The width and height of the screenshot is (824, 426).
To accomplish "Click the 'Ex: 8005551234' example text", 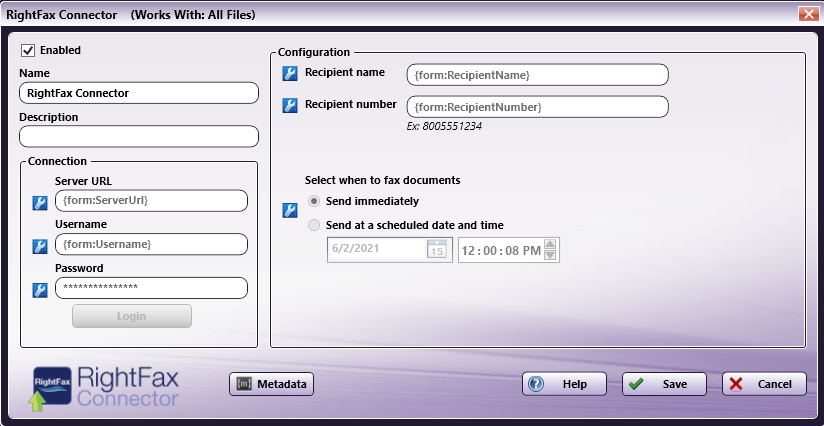I will [444, 126].
